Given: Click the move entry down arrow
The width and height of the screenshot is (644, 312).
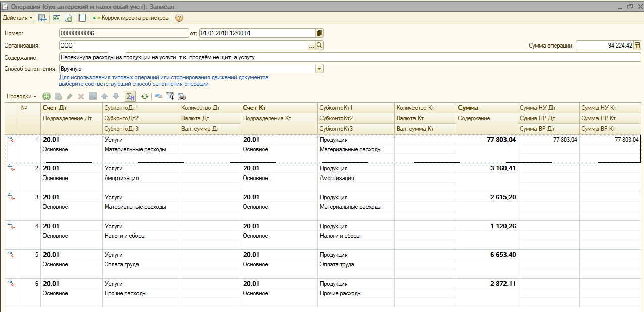Looking at the screenshot, I should 116,96.
